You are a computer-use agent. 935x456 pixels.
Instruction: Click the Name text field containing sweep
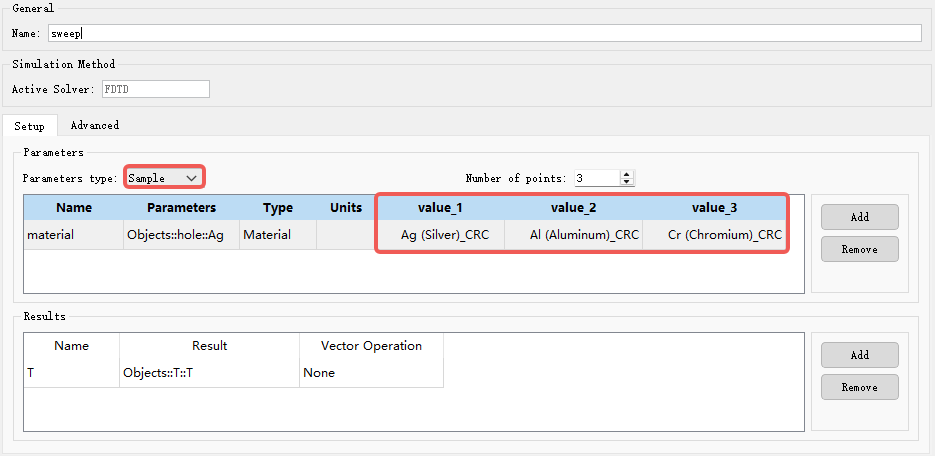[485, 33]
